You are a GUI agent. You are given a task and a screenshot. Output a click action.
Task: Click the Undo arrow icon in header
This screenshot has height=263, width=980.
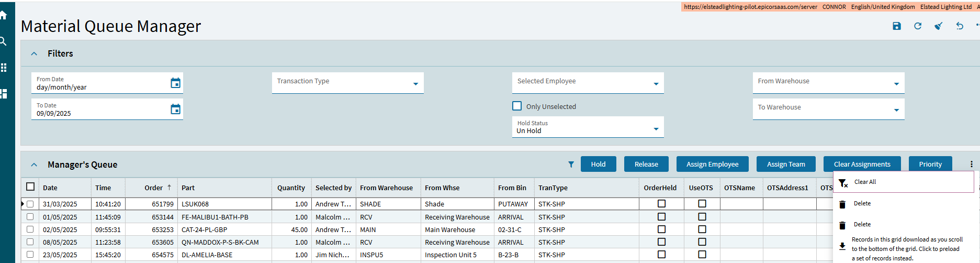point(959,26)
